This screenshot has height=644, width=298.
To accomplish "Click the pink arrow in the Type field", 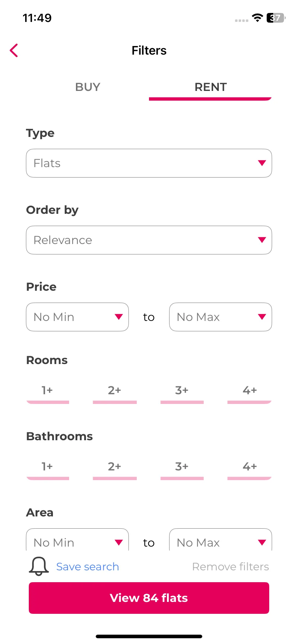I will tap(262, 163).
